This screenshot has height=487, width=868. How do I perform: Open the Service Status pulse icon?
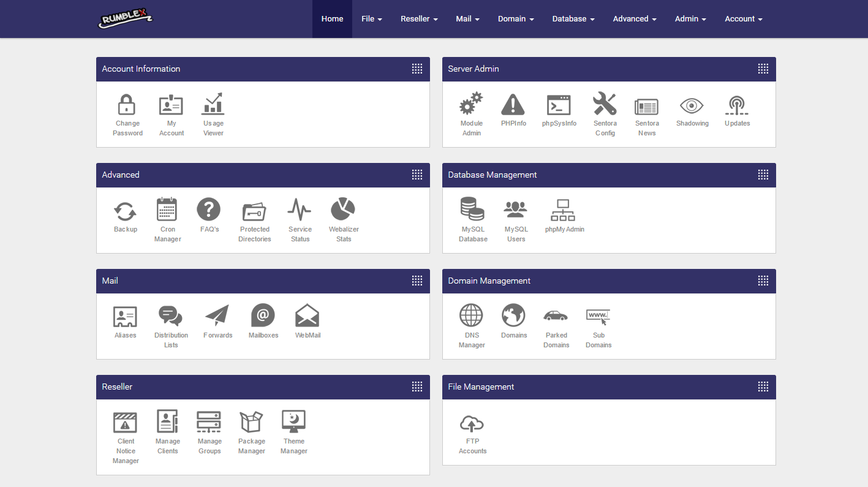pyautogui.click(x=300, y=210)
